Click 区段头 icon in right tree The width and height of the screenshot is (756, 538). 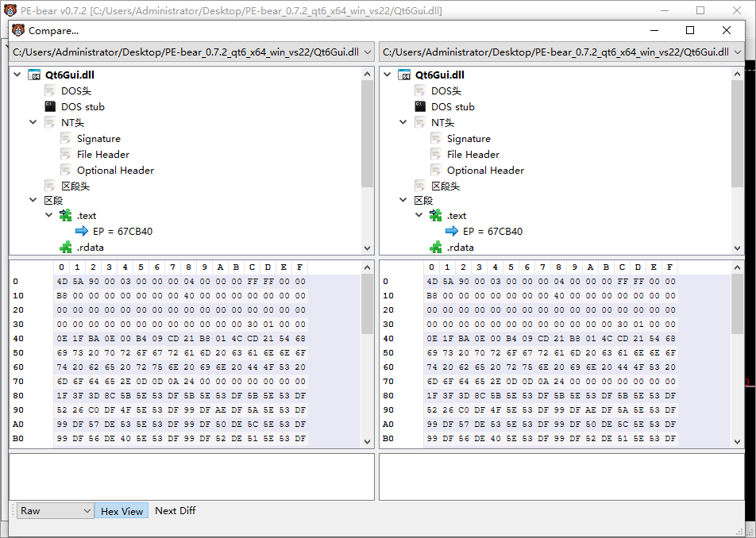tap(420, 186)
